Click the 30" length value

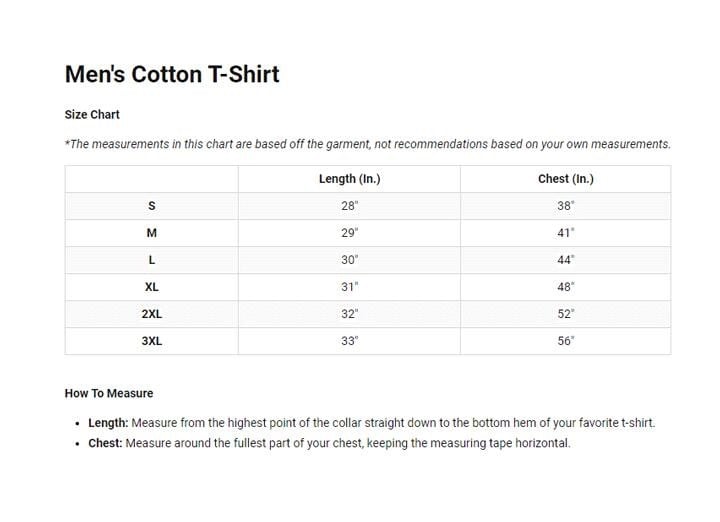coord(349,260)
